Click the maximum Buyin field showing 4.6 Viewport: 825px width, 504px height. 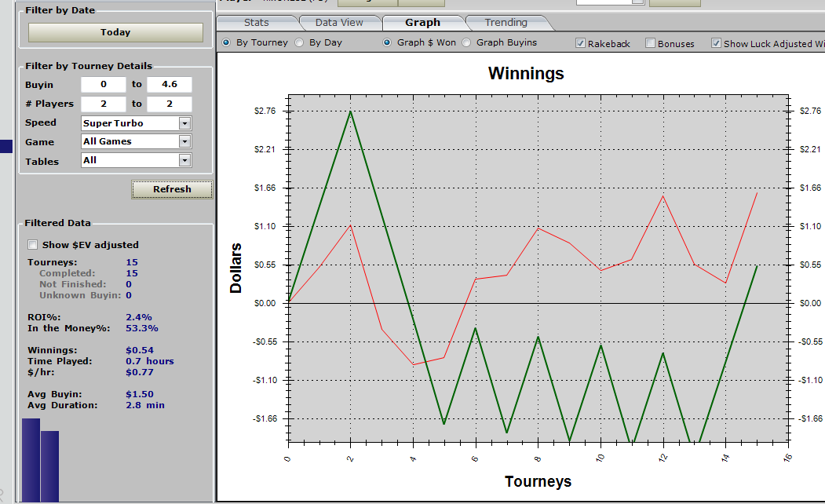click(x=169, y=85)
